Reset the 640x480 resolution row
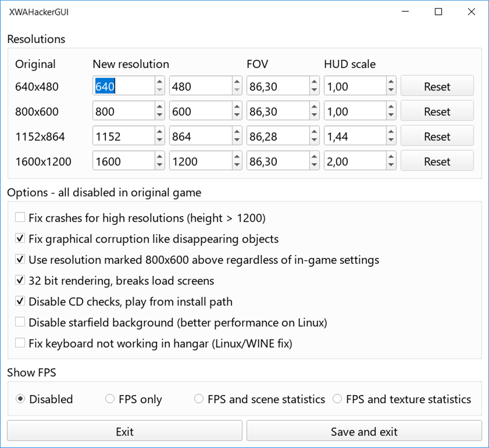489x448 pixels. coord(437,86)
